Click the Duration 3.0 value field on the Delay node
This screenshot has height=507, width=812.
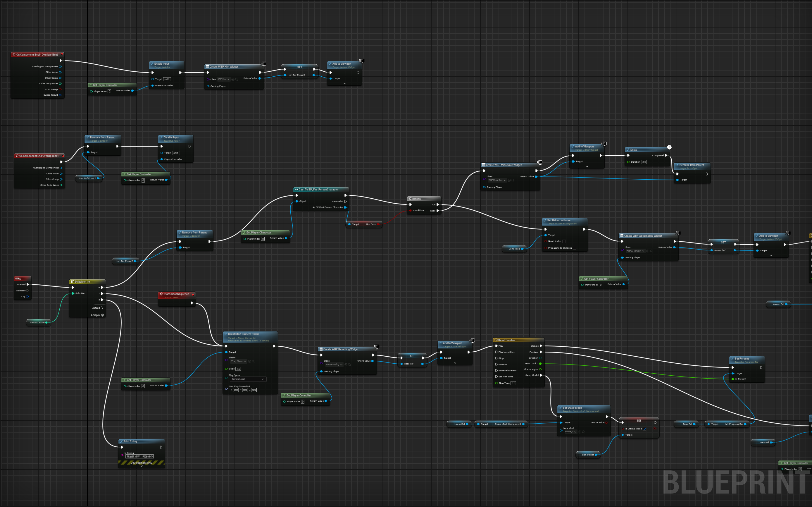pos(644,162)
